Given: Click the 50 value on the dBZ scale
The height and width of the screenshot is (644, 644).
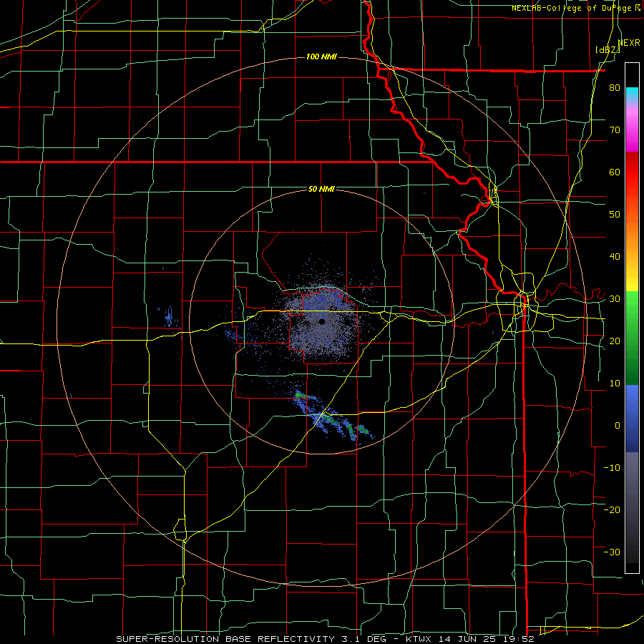Looking at the screenshot, I should click(615, 215).
